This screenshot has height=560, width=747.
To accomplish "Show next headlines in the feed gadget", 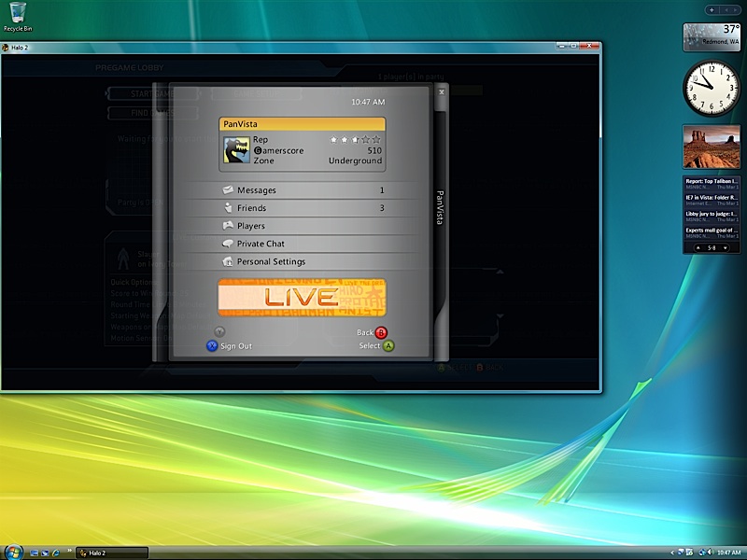I will point(726,248).
